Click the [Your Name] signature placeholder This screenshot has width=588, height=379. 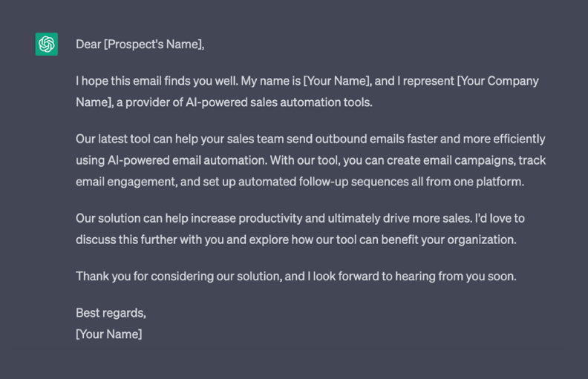tap(109, 334)
